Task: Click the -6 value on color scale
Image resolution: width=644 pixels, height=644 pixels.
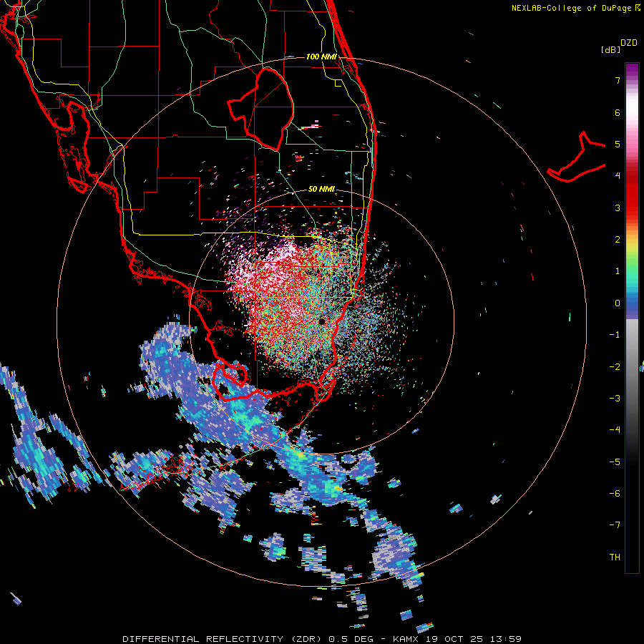Action: pos(615,494)
